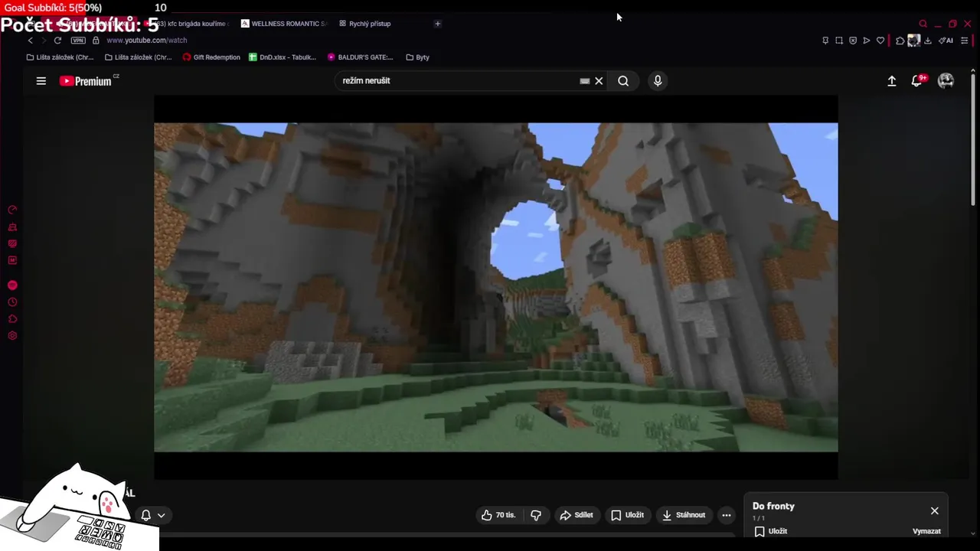Open the YouTube upload/create button

tap(892, 81)
